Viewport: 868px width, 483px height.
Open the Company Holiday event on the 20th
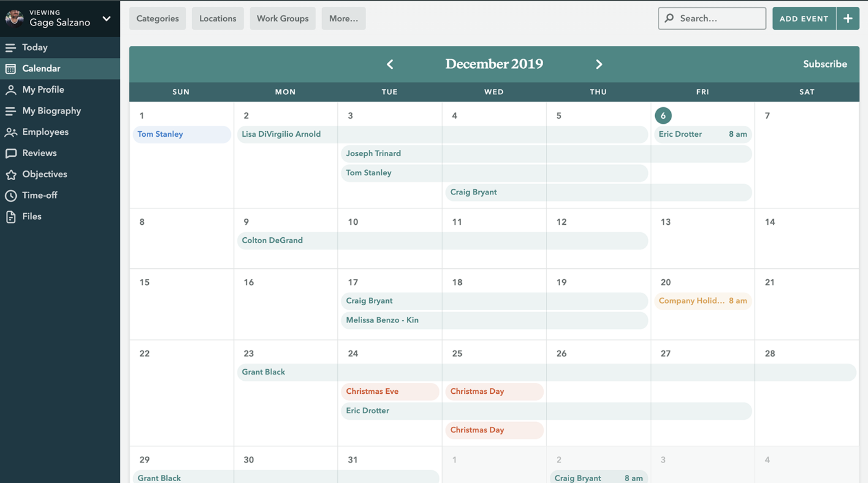click(702, 301)
